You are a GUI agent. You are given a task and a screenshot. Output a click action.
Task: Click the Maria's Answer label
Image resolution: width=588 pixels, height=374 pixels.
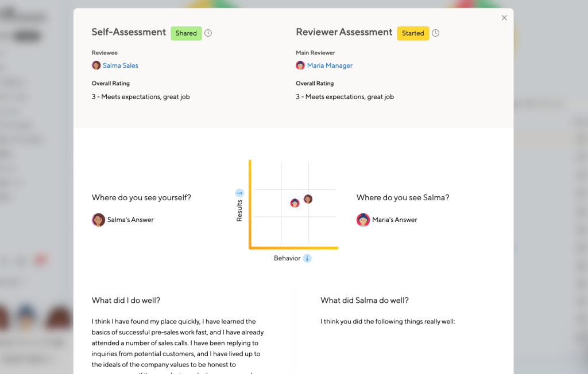(394, 220)
